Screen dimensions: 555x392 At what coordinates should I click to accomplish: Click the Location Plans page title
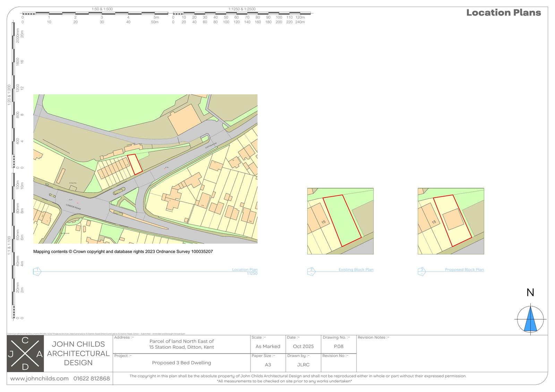[x=503, y=13]
